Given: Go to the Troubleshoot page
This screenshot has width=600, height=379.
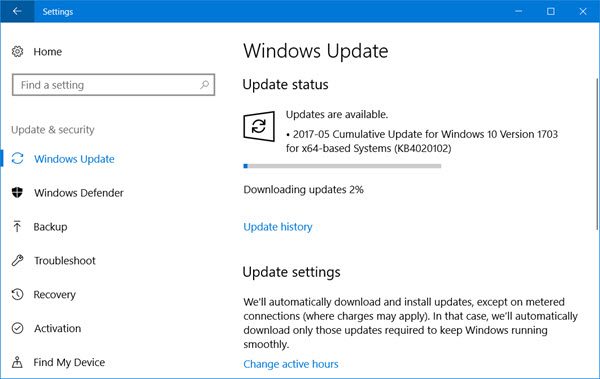Looking at the screenshot, I should [65, 261].
